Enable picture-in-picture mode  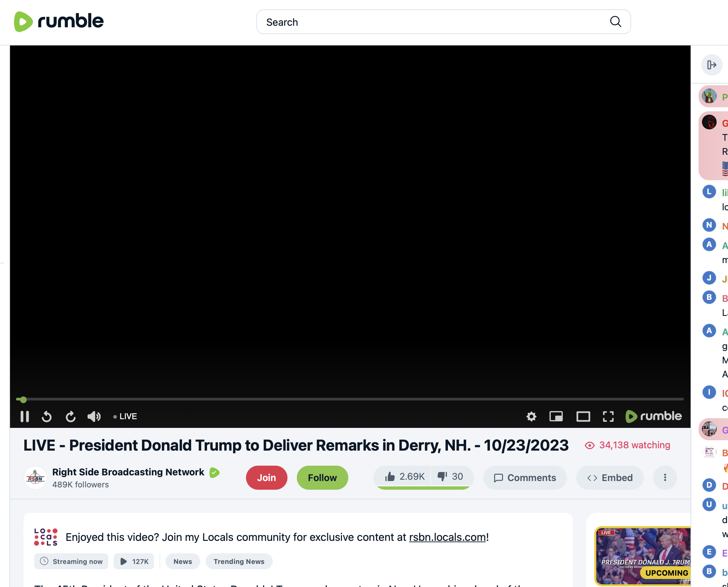556,417
